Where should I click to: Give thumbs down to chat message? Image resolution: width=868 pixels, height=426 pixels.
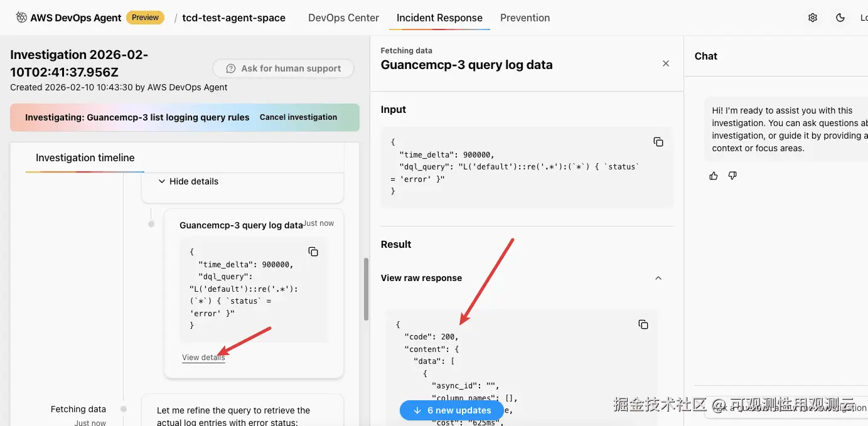732,176
